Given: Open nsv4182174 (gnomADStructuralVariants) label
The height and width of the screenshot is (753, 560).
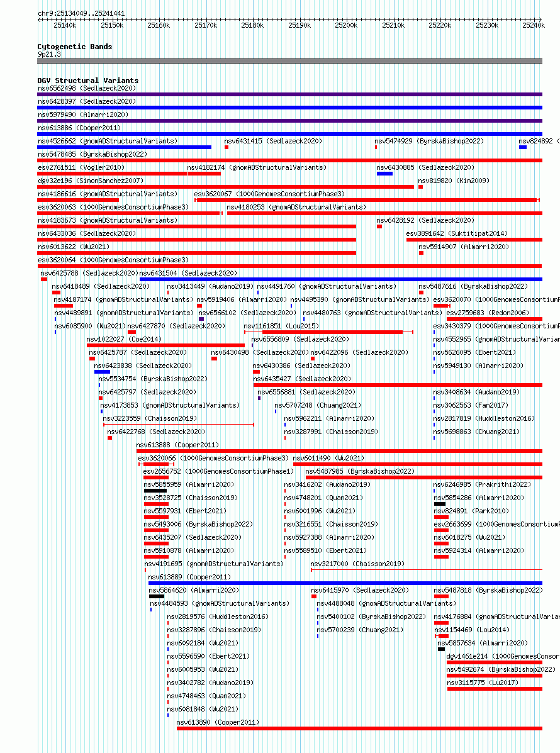Looking at the screenshot, I should [x=257, y=167].
